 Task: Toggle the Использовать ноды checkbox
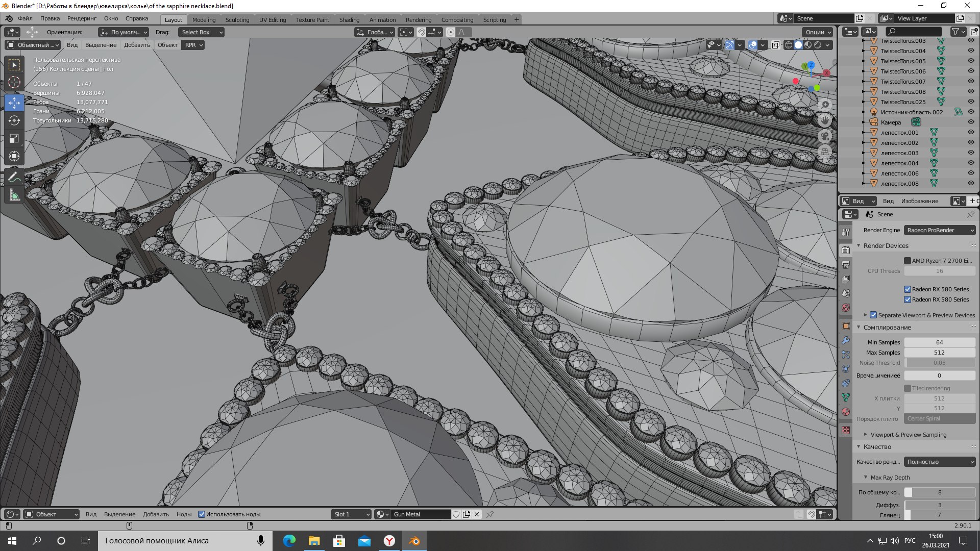pyautogui.click(x=202, y=514)
